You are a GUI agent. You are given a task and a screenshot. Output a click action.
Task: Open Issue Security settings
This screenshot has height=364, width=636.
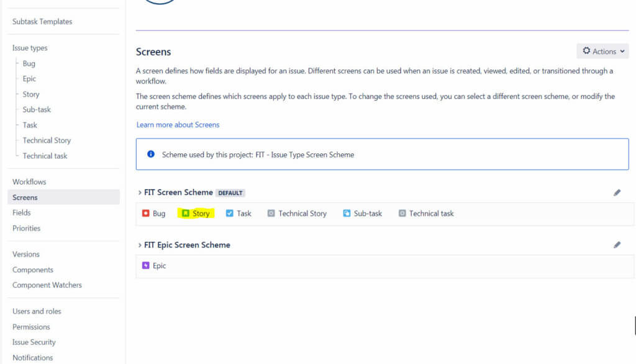pyautogui.click(x=34, y=342)
